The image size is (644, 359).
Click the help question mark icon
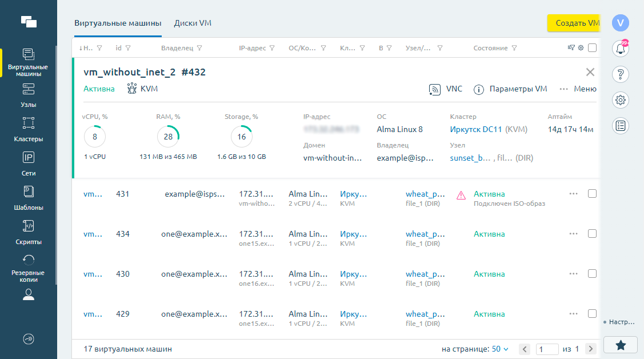pyautogui.click(x=620, y=74)
